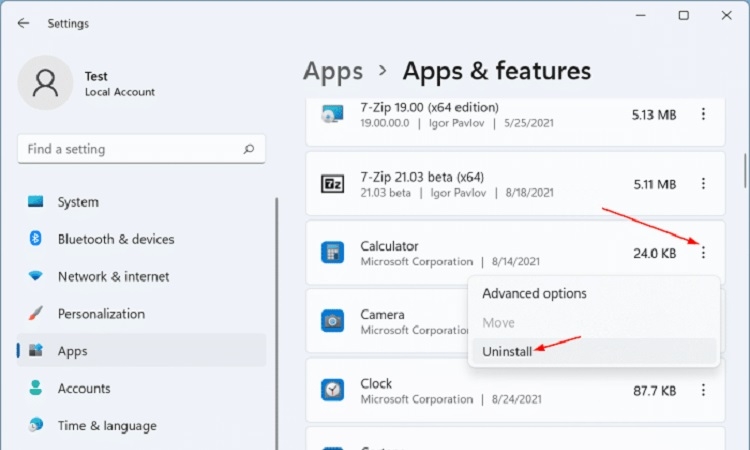Open Accounts settings category

point(141,388)
